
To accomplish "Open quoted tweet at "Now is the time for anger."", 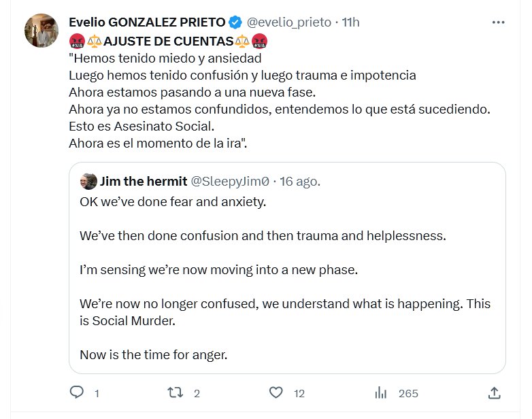I will pyautogui.click(x=152, y=354).
